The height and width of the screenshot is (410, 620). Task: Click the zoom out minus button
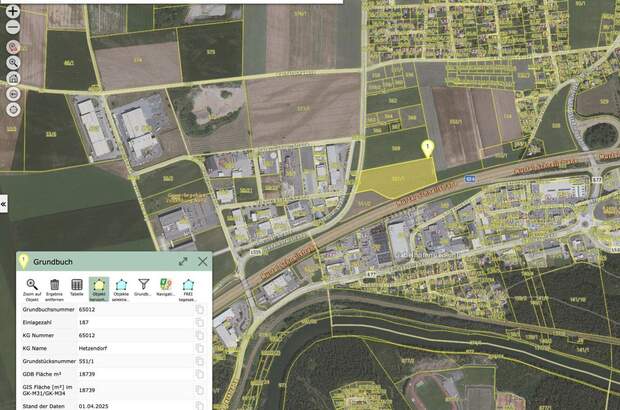[x=13, y=27]
